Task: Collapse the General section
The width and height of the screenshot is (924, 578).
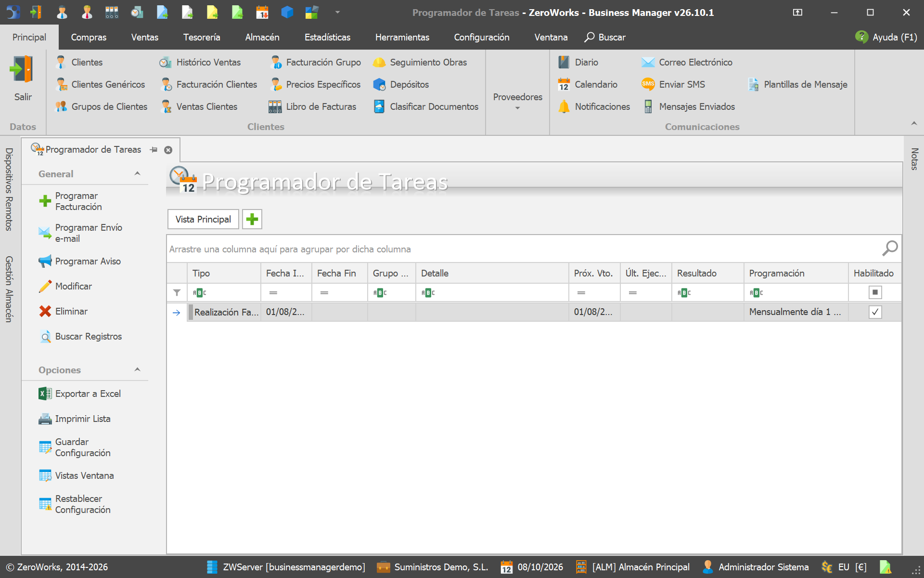Action: tap(137, 174)
